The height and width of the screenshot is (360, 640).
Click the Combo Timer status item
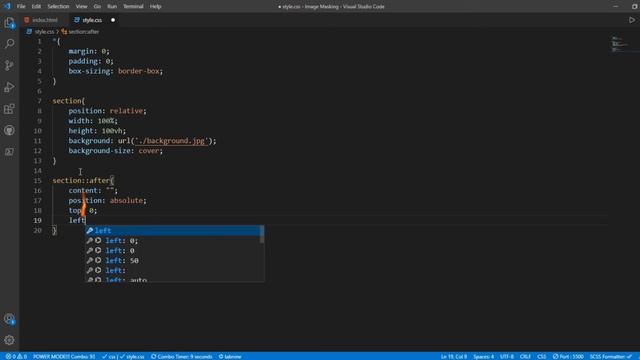tap(182, 356)
